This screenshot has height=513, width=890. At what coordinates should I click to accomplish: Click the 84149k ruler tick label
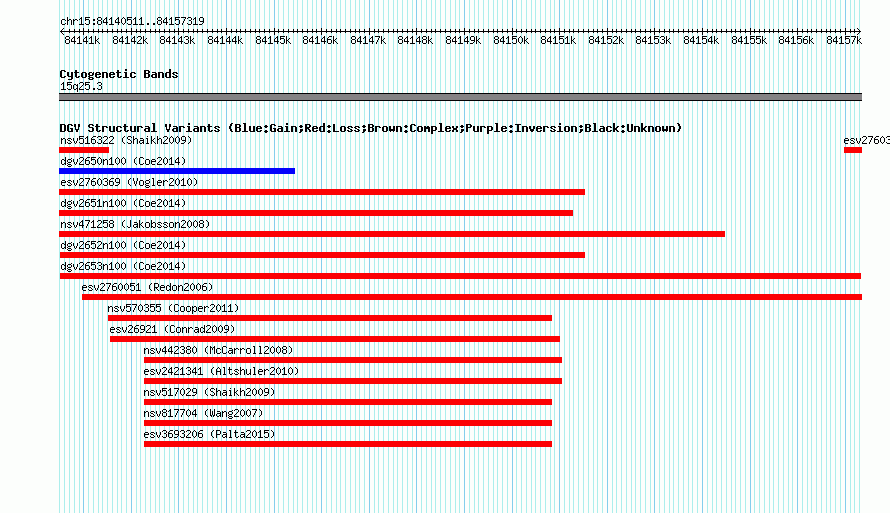[x=463, y=40]
